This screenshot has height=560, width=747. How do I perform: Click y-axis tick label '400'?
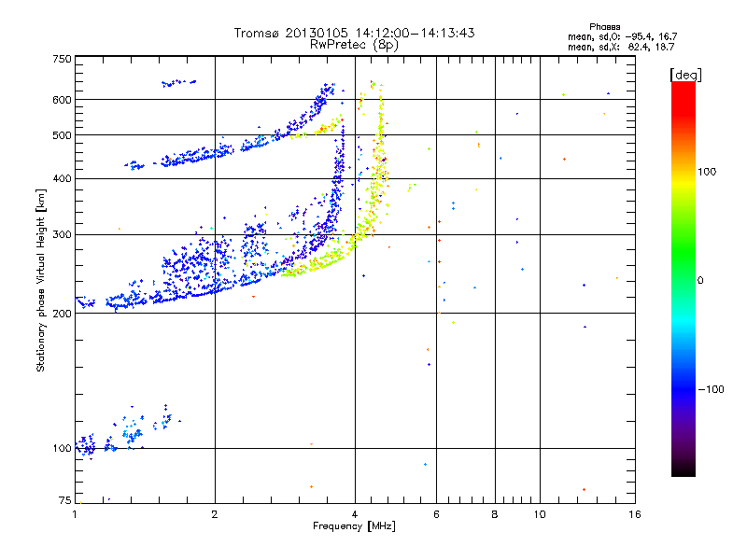click(62, 178)
